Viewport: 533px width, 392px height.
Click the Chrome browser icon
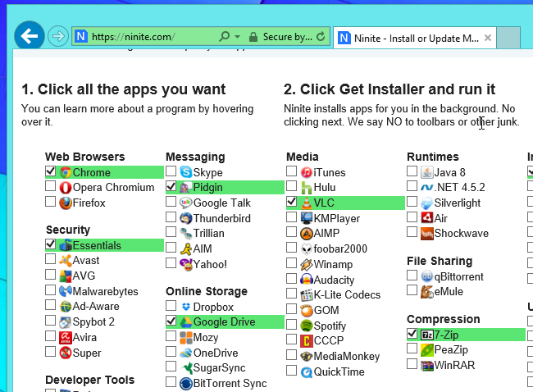pos(66,173)
